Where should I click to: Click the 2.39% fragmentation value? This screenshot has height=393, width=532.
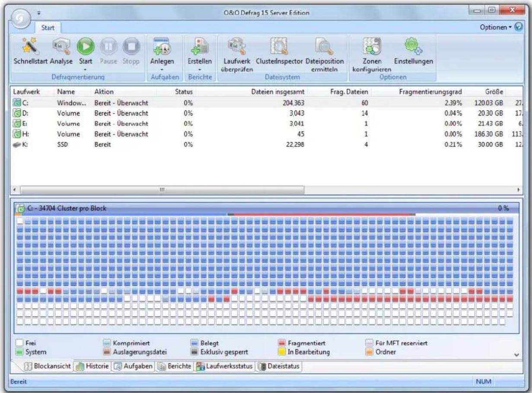point(454,103)
